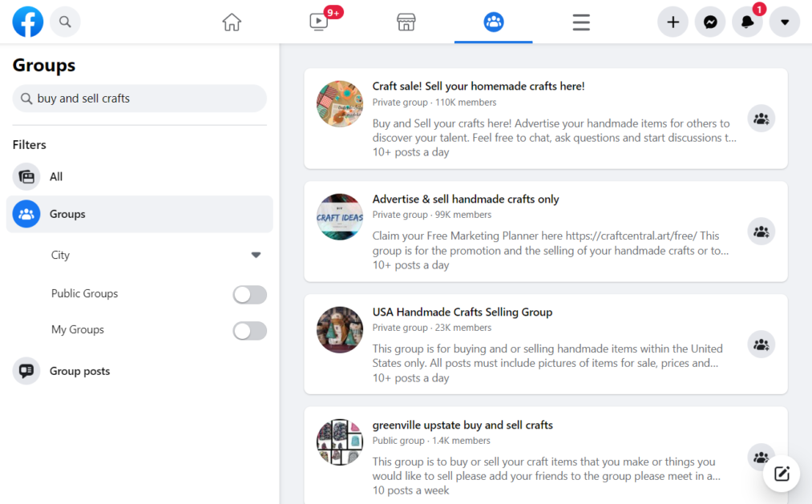This screenshot has height=504, width=812.
Task: Enable the Public Groups toggle
Action: [249, 294]
